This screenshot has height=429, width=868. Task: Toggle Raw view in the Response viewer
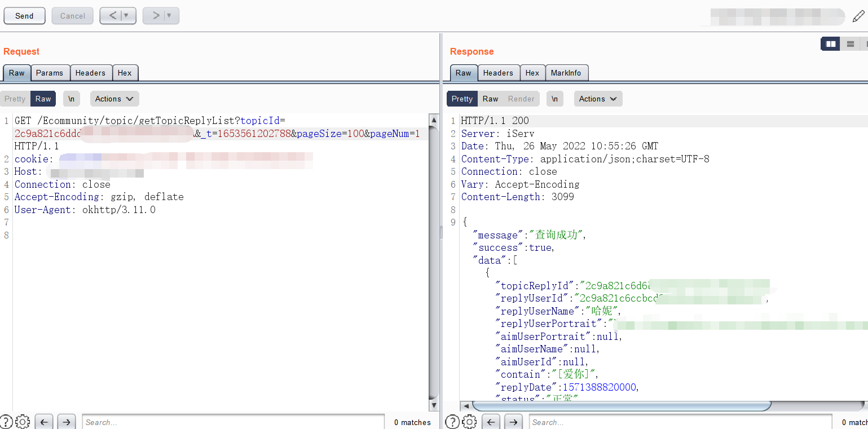tap(491, 99)
